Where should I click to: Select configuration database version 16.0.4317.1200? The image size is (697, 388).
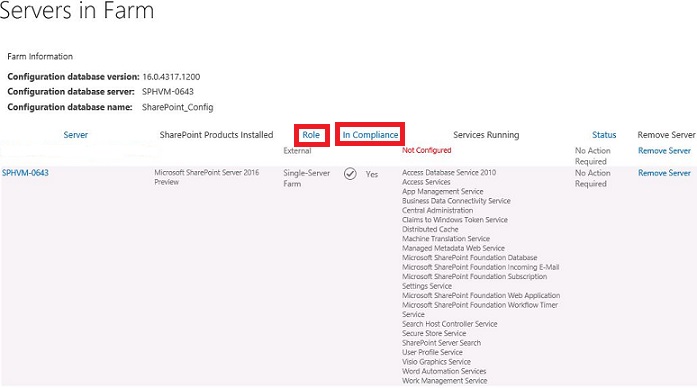171,76
